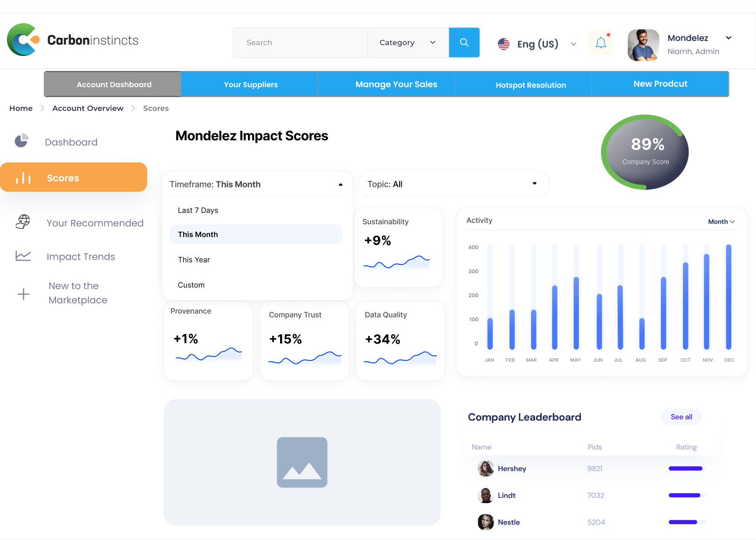Click Nestle's avatar in leaderboard

pos(486,522)
